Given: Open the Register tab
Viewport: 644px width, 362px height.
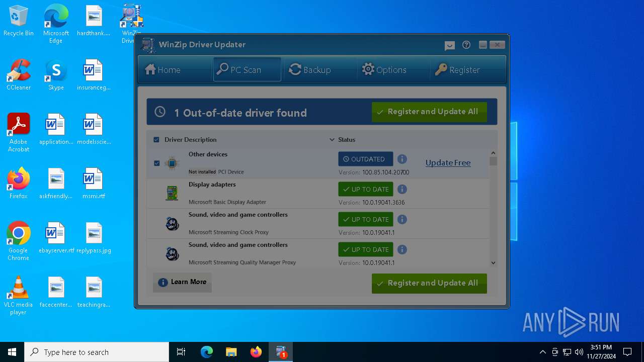Looking at the screenshot, I should point(465,69).
